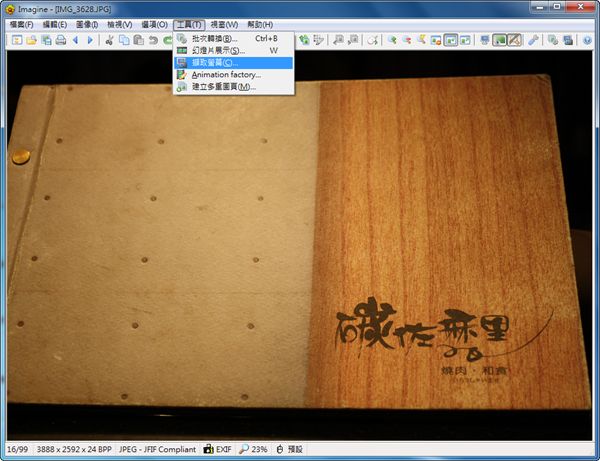Open the browser view icon in toolbar
The image size is (600, 461).
[x=17, y=40]
